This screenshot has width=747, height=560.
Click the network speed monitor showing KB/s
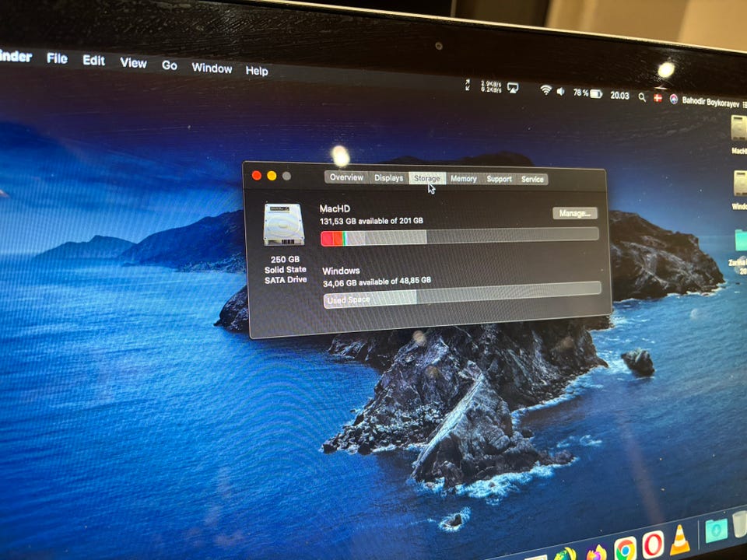click(491, 86)
